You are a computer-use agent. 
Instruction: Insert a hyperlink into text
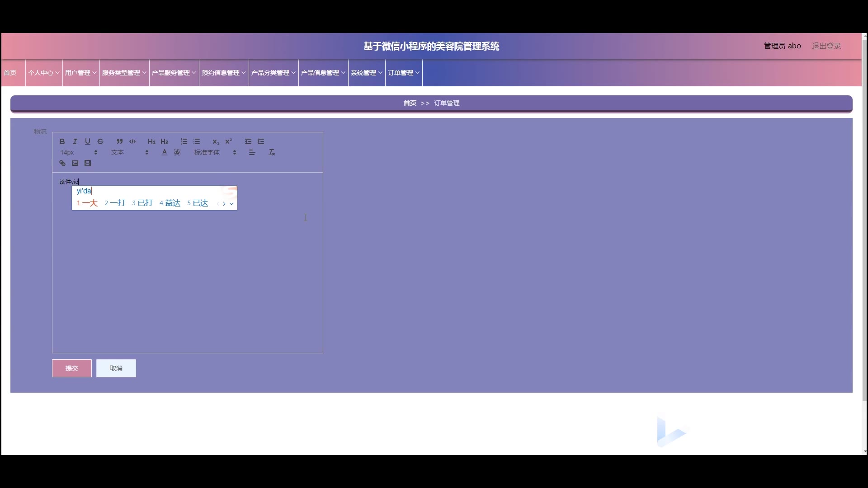click(62, 163)
